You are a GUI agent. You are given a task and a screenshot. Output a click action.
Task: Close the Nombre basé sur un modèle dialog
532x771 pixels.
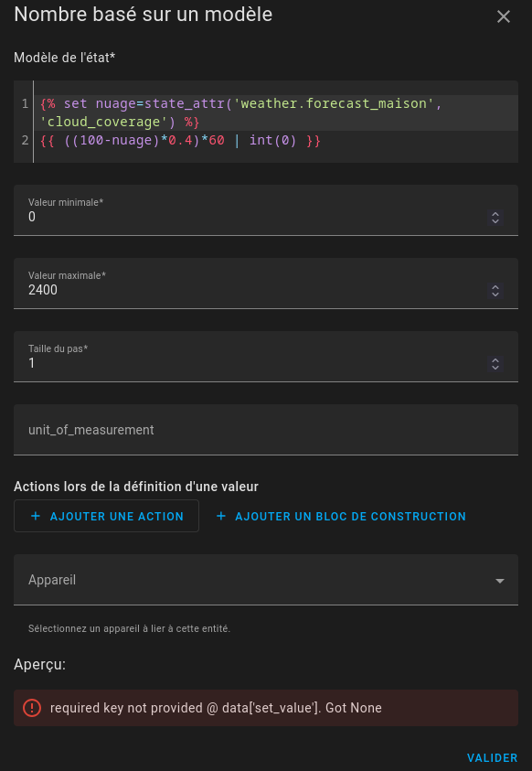(x=503, y=16)
